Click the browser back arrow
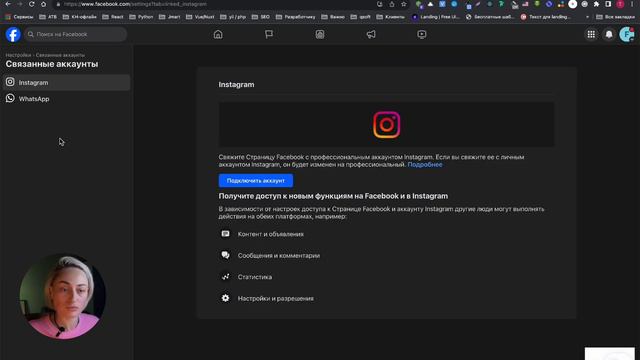Screen dimensions: 640x360 [x=8, y=4]
